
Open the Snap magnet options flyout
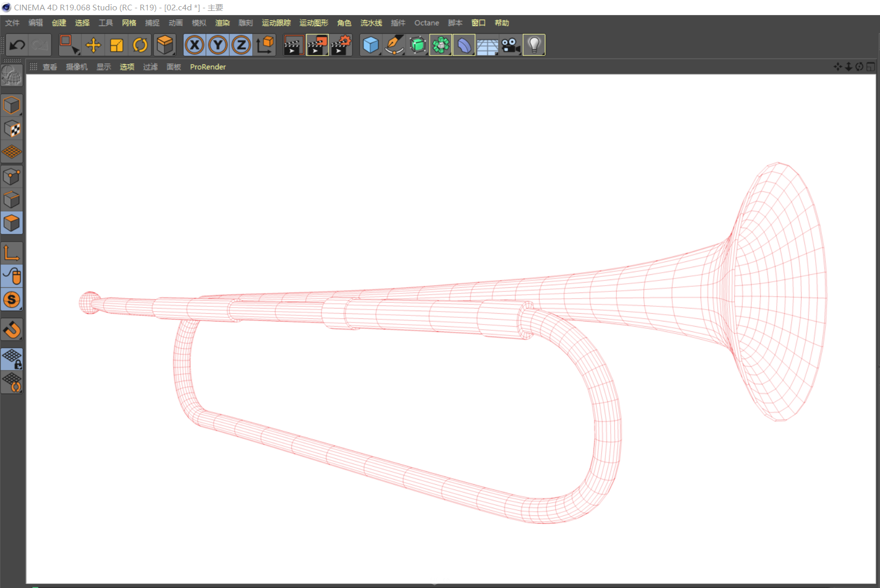tap(12, 330)
